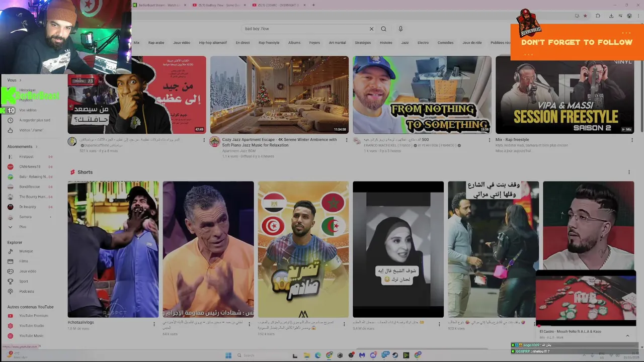Select the 'Rap freestyle' filter chip

(269, 43)
